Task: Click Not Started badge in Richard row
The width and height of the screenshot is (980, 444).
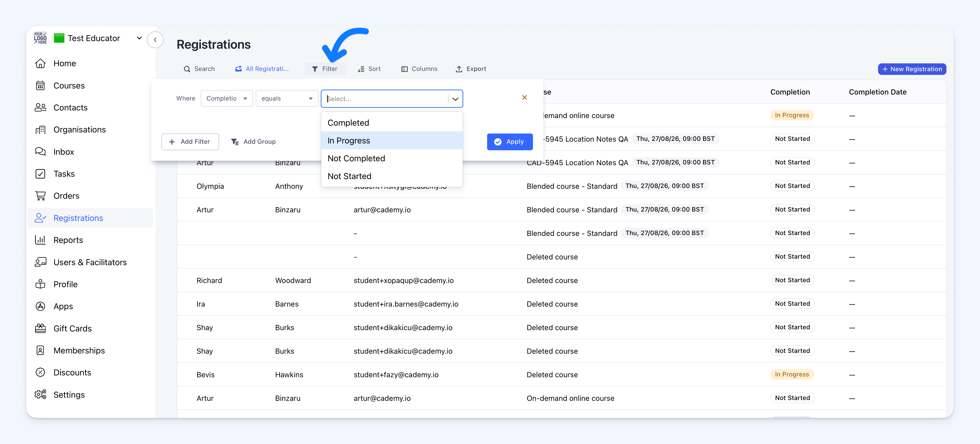Action: 792,280
